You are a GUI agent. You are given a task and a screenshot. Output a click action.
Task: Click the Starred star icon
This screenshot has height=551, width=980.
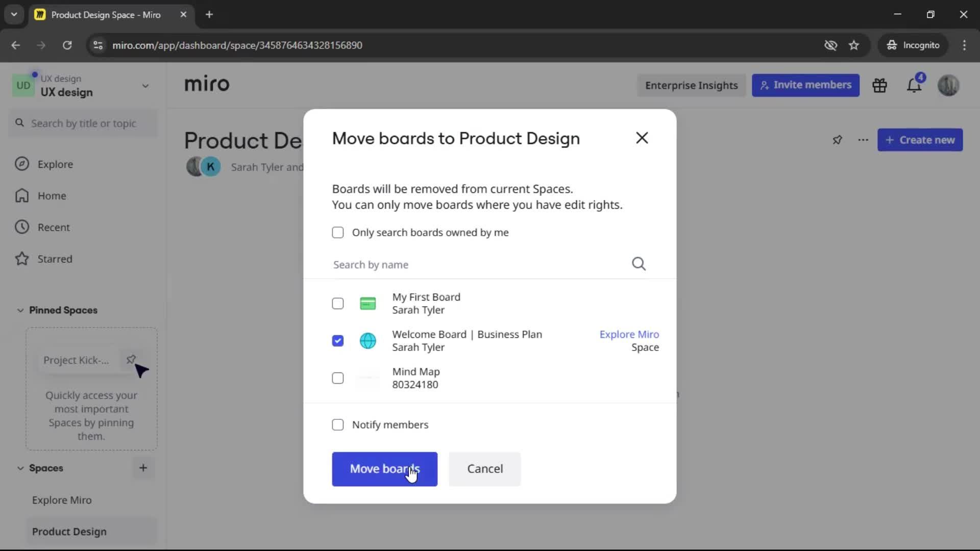[x=21, y=259]
